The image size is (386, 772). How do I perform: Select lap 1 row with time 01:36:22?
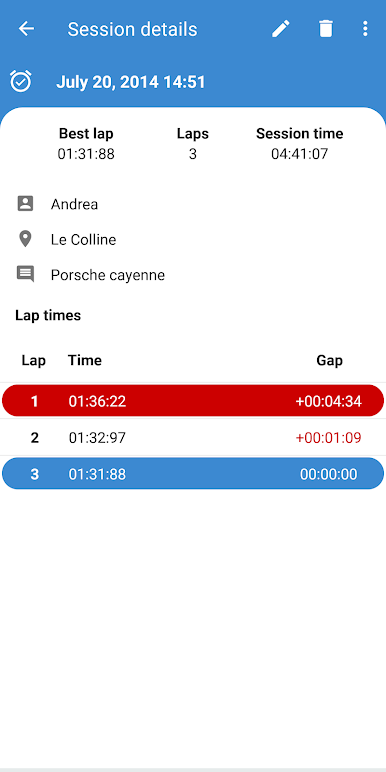point(193,401)
